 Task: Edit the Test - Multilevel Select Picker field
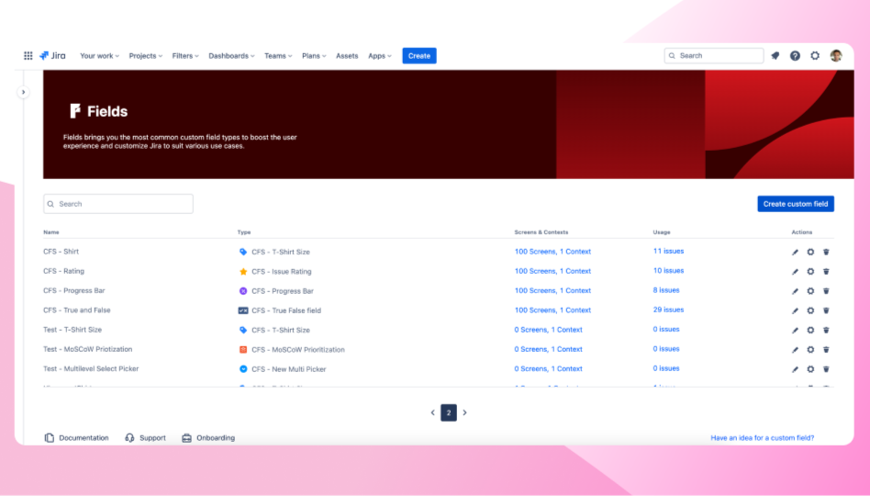click(x=795, y=369)
